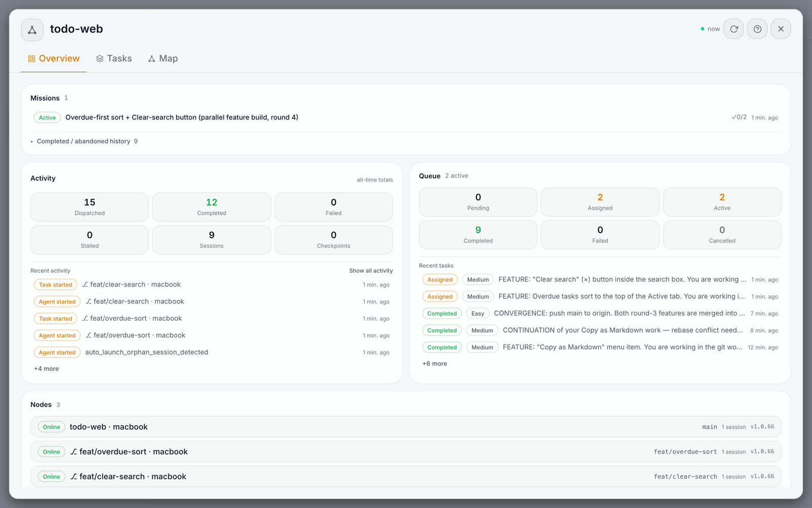Click the todo-web project logo icon
This screenshot has height=508, width=812.
32,29
